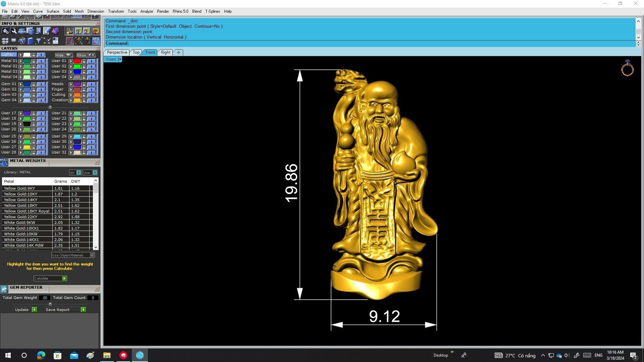Toggle the Metal 03 layer lock
This screenshot has width=644, height=362.
34,72
